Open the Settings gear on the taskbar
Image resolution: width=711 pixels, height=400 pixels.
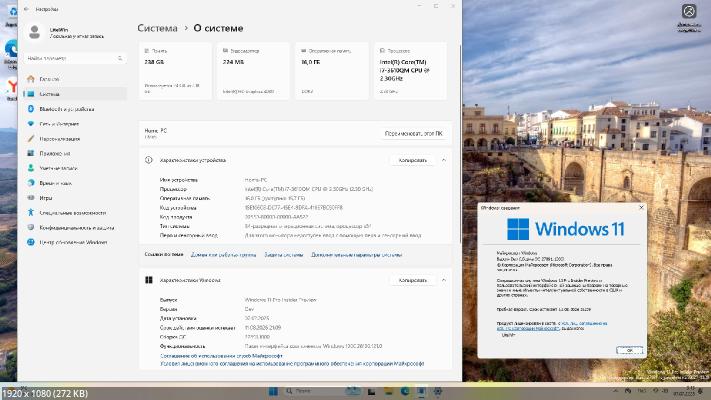coord(438,391)
